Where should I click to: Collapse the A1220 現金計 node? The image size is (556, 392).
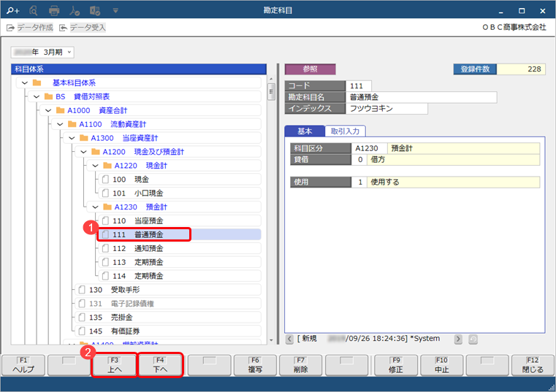click(95, 166)
